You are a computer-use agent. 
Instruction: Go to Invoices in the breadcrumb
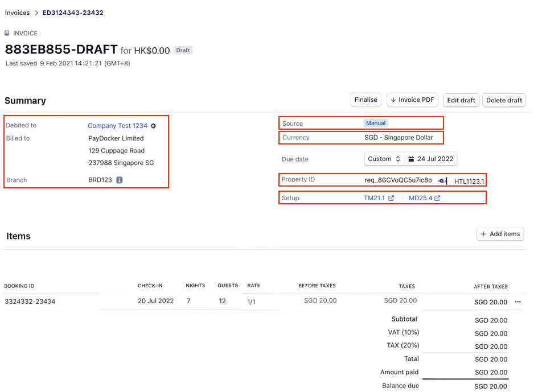(x=17, y=13)
